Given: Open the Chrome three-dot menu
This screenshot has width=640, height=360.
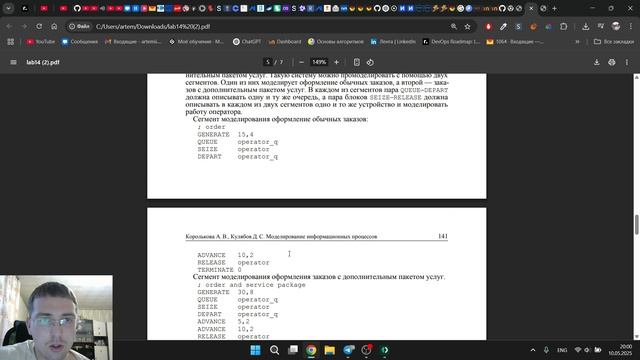Looking at the screenshot, I should [631, 27].
